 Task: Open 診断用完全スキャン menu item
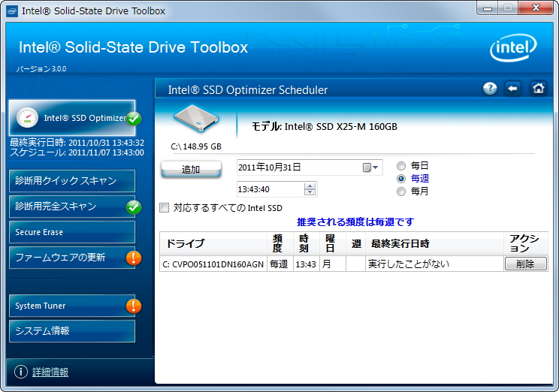click(72, 207)
